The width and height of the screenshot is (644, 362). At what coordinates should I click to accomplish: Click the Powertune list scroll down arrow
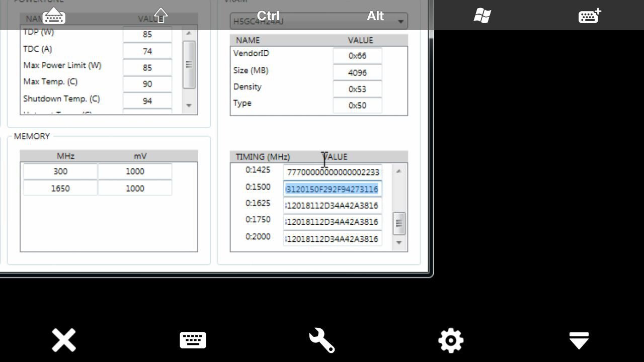coord(189,106)
